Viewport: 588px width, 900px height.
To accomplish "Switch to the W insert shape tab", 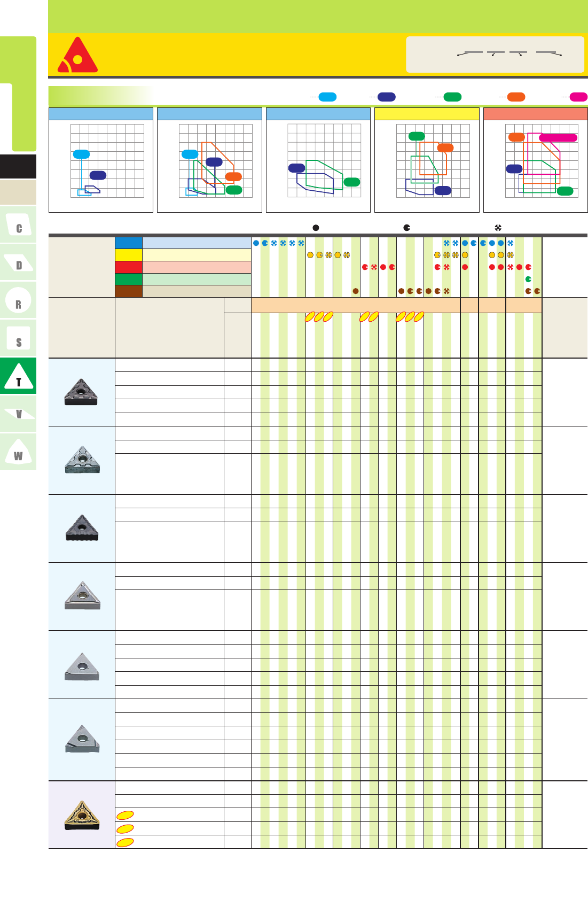I will coord(18,452).
